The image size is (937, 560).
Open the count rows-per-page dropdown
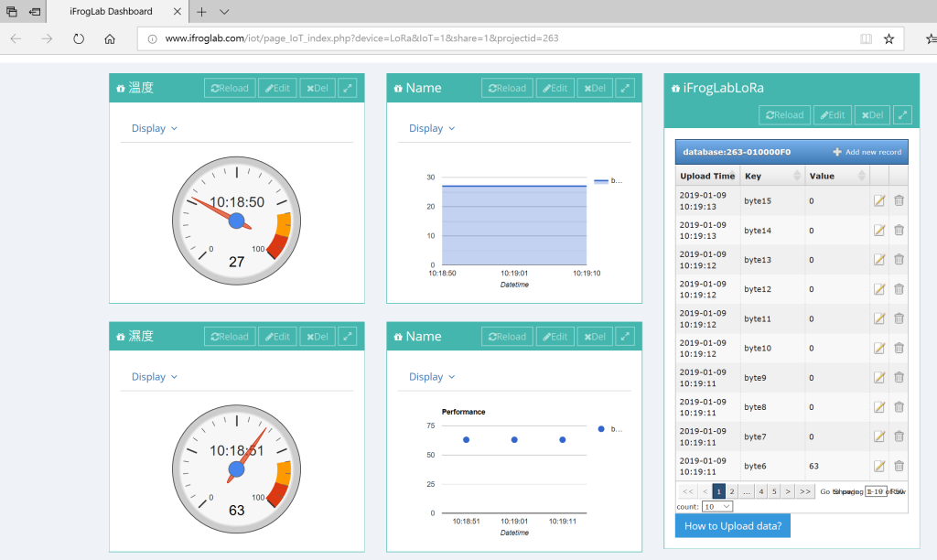717,507
